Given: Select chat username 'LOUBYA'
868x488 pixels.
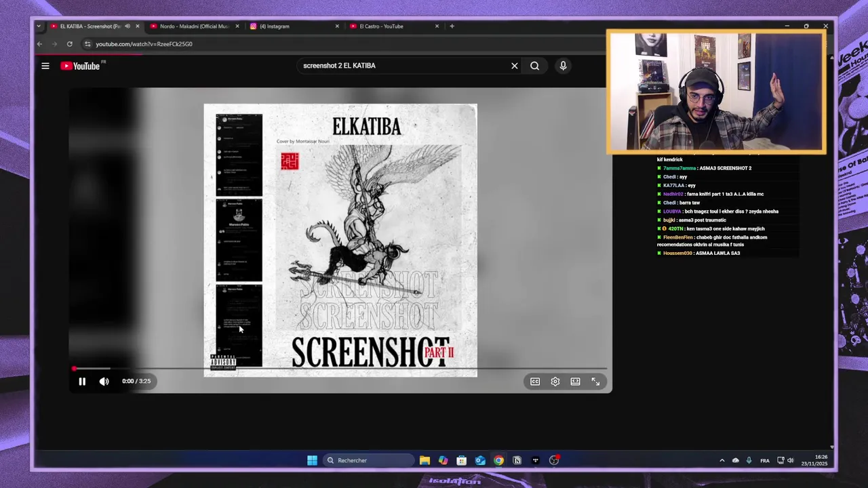Looking at the screenshot, I should tap(671, 211).
